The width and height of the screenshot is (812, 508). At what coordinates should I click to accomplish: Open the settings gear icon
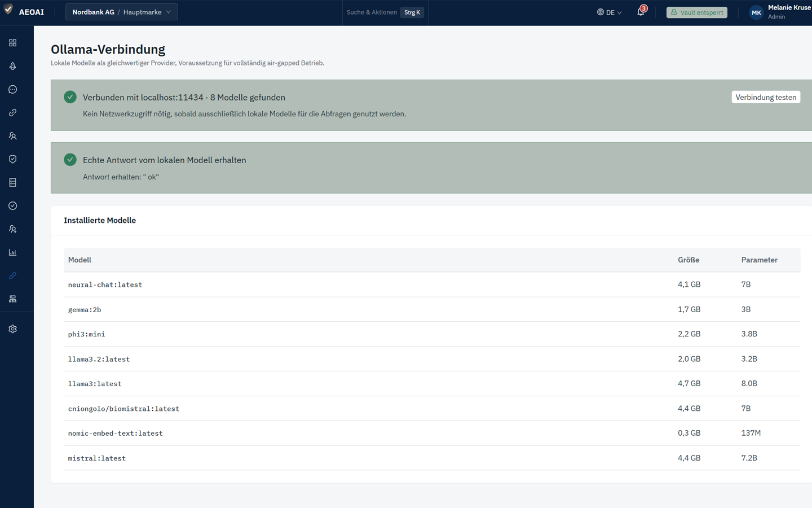[12, 329]
